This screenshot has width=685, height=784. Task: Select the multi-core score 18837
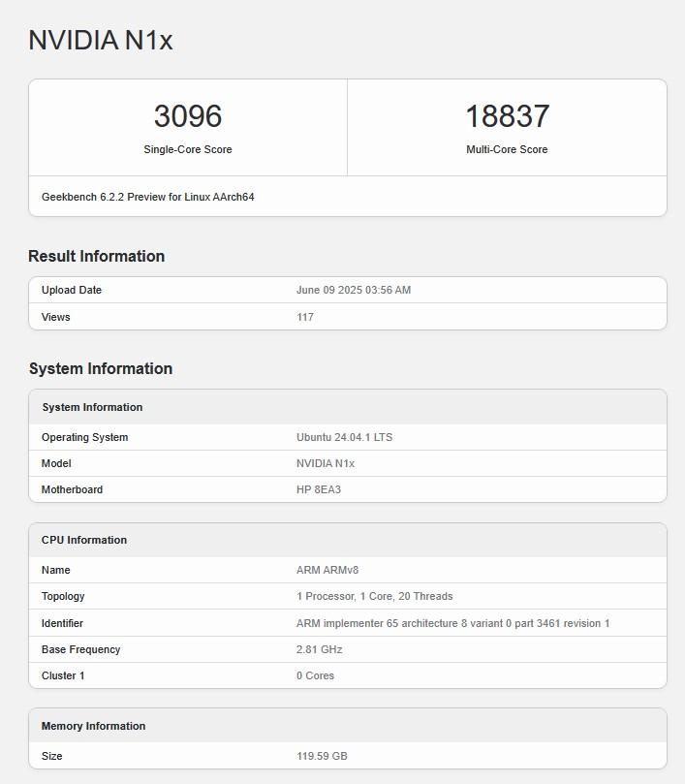click(x=507, y=116)
